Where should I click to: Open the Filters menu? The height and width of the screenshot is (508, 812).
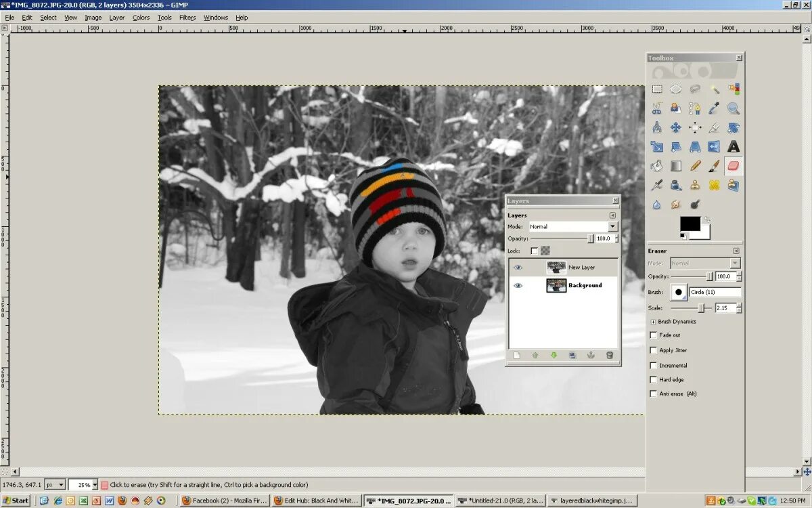187,18
